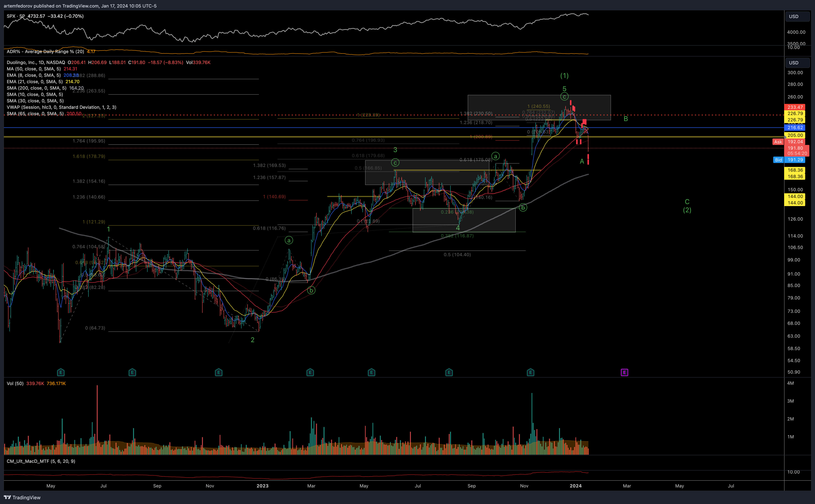Click the Duolingo, Inc. 1D NASDAQ title
Viewport: 815px width, 504px height.
36,62
